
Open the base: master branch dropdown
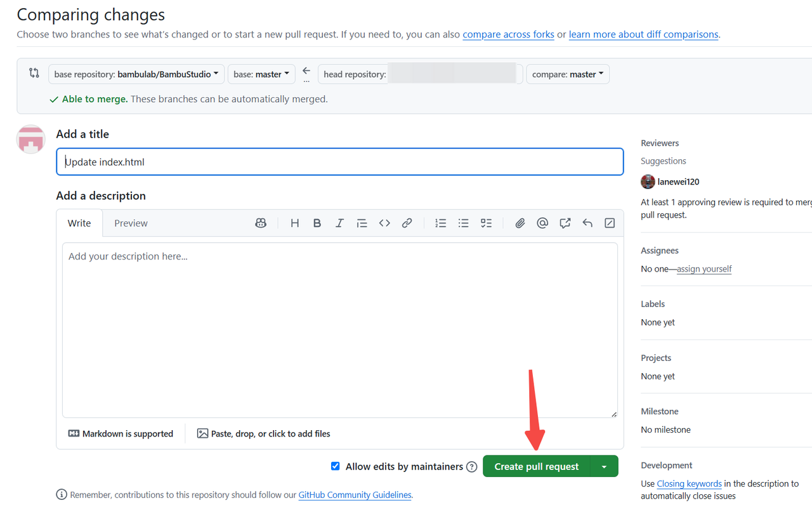[261, 74]
